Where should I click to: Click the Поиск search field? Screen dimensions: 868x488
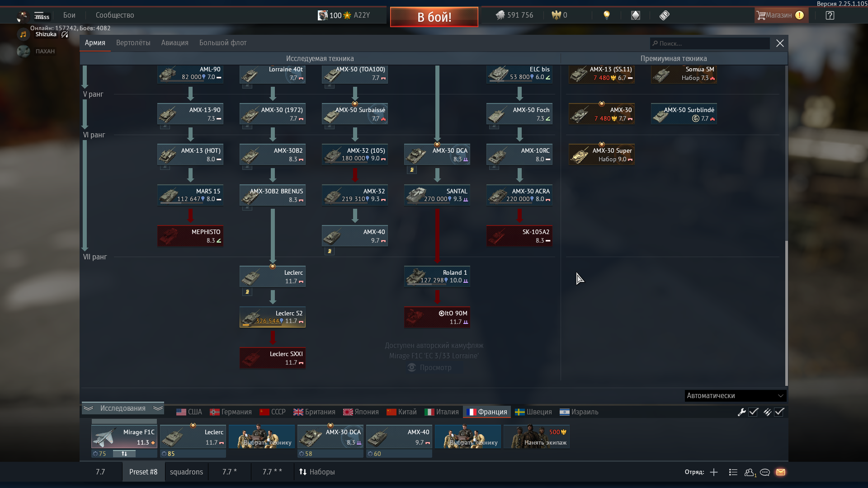tap(710, 43)
